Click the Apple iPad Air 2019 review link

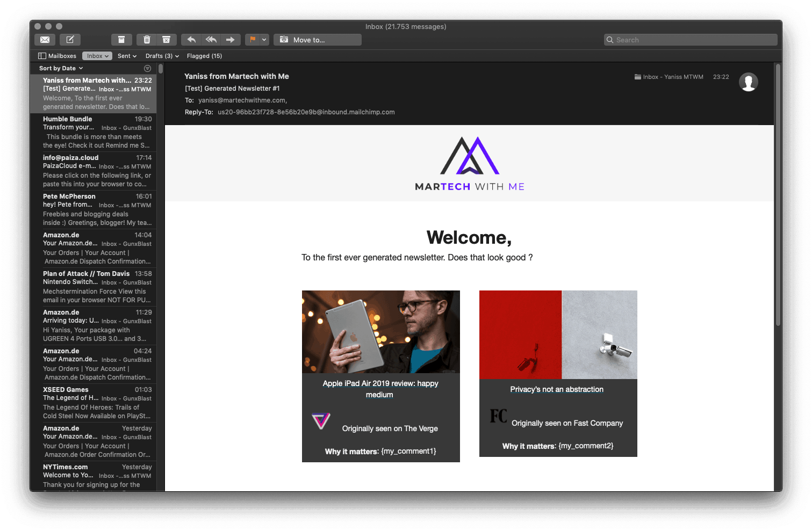[380, 389]
